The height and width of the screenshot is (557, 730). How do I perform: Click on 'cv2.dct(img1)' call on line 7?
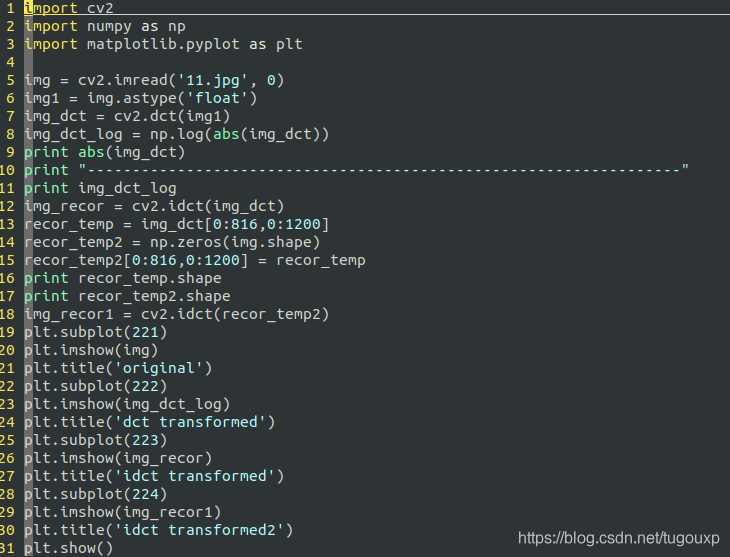(172, 116)
